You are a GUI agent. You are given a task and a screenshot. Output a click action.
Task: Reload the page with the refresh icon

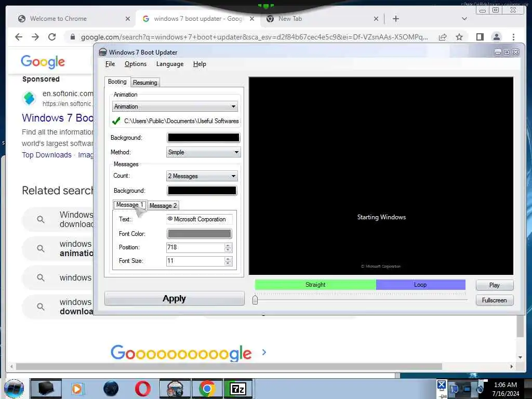coord(52,37)
